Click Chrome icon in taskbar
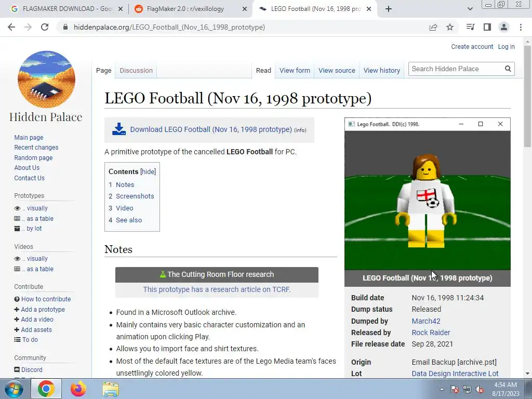The image size is (532, 399). pos(46,389)
